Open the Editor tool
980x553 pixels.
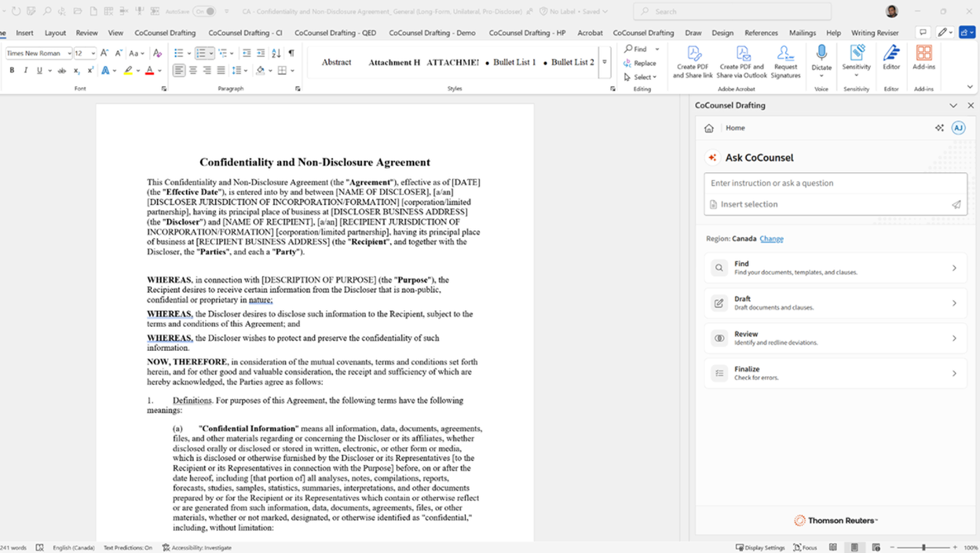click(891, 58)
